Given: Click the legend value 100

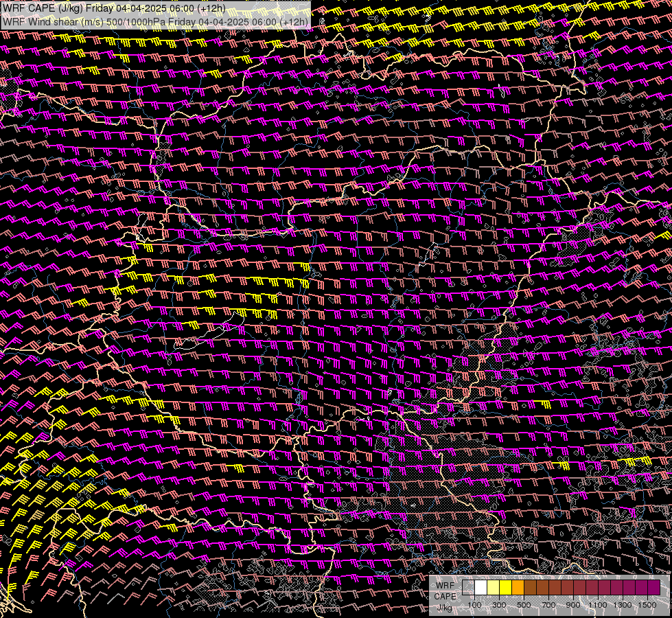Looking at the screenshot, I should click(x=474, y=605).
